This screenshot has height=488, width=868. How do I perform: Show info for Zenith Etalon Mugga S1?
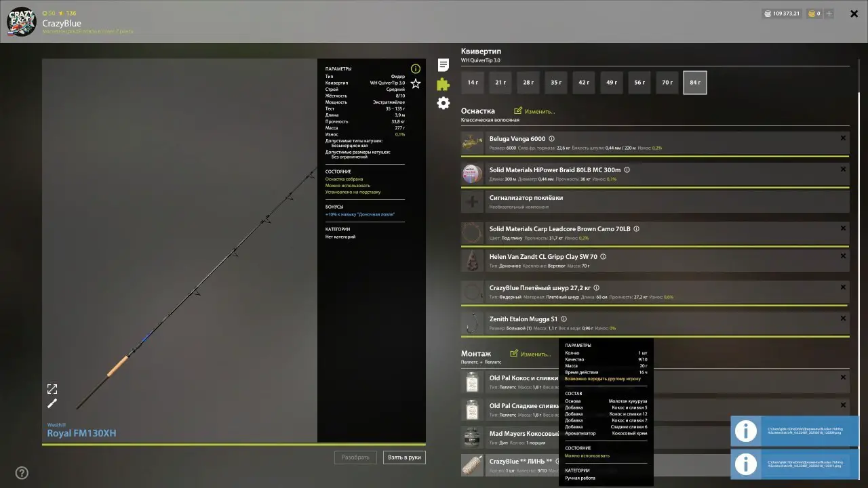coord(564,319)
